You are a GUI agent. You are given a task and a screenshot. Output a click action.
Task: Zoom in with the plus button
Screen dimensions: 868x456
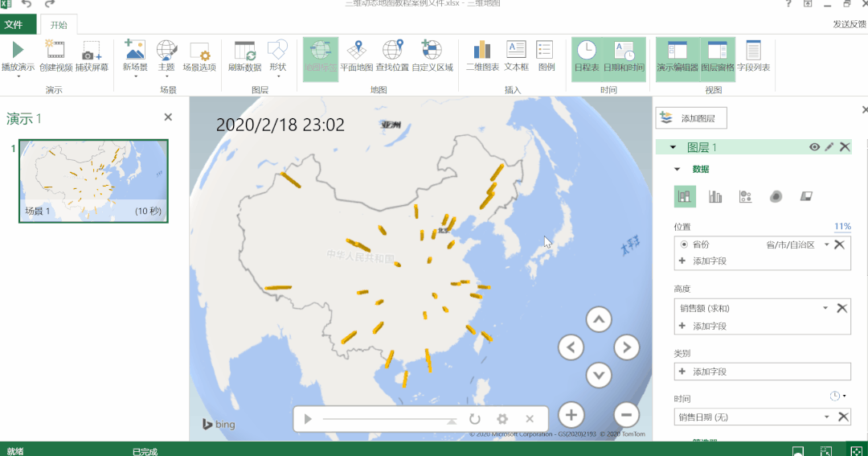[x=571, y=414]
